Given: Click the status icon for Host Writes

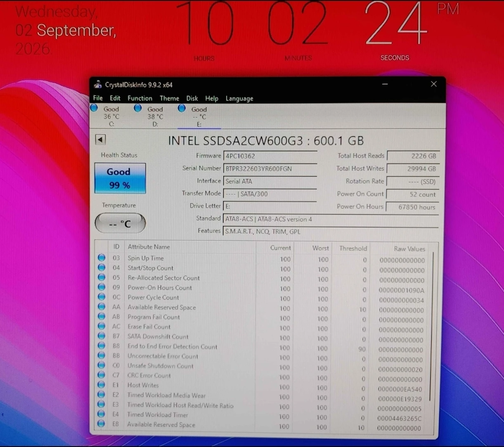Looking at the screenshot, I should [101, 385].
